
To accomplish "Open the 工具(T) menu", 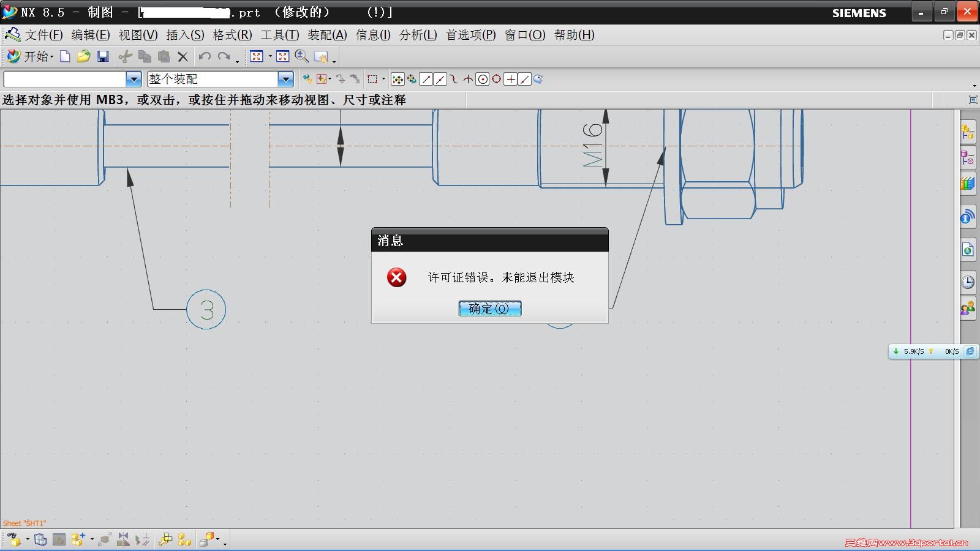I will click(x=280, y=35).
